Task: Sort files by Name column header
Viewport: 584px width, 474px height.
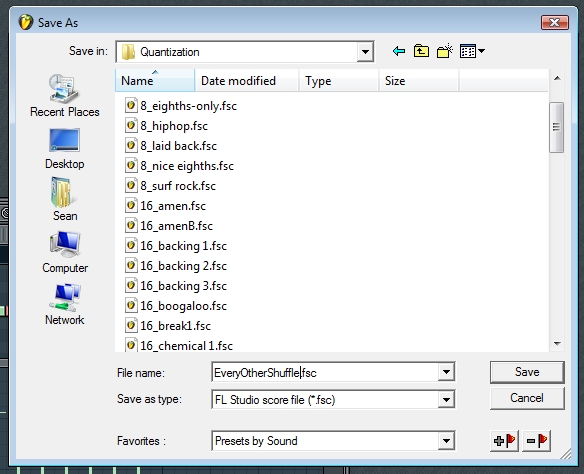Action: tap(155, 81)
